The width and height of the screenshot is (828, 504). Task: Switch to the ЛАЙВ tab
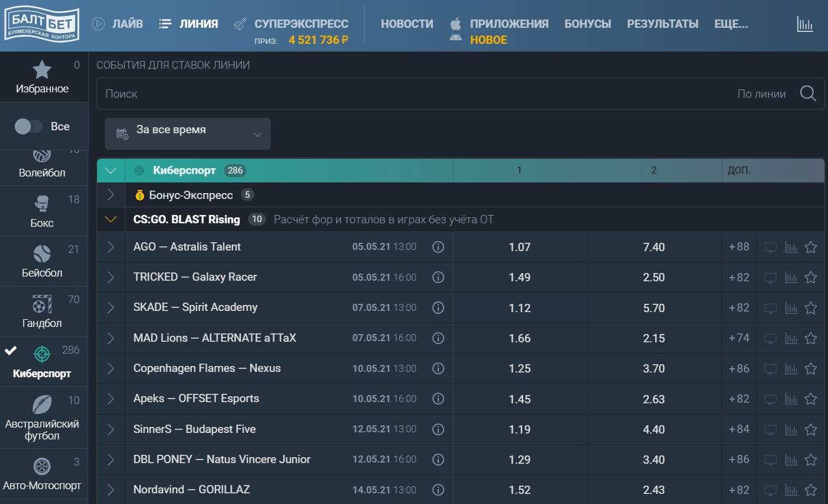click(117, 24)
